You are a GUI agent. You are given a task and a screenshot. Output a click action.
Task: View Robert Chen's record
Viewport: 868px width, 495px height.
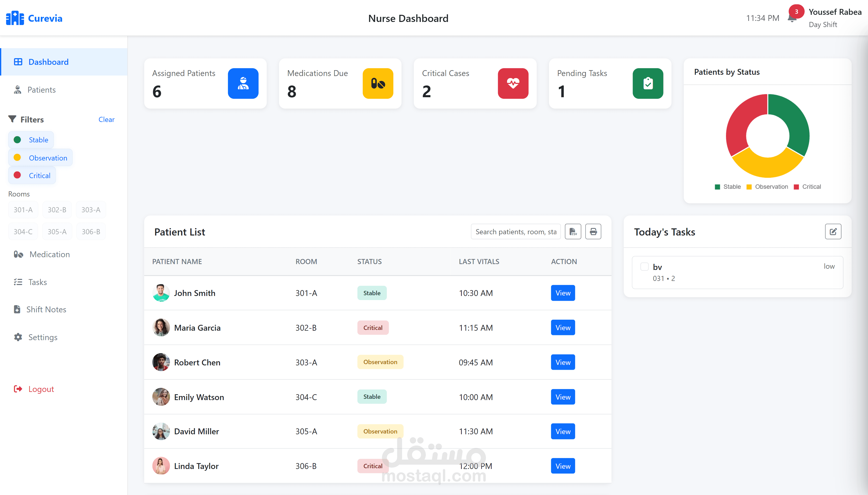coord(563,362)
